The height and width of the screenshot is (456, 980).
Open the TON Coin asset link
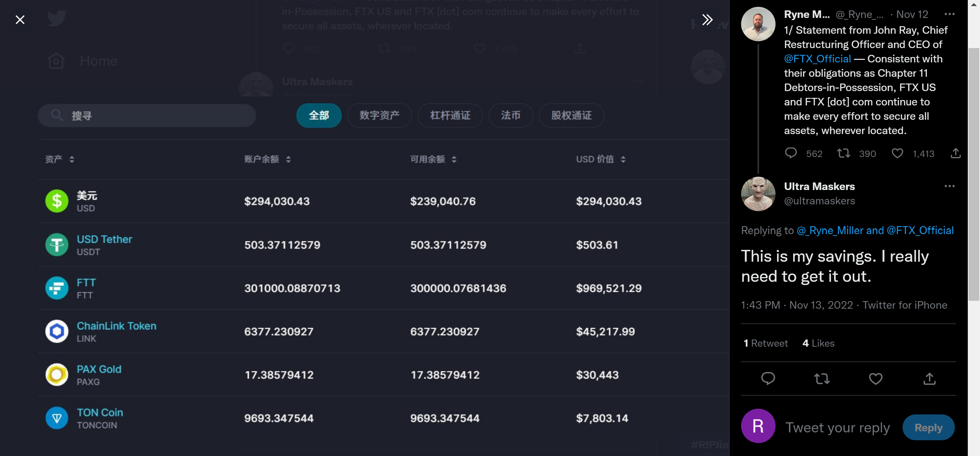click(x=100, y=413)
